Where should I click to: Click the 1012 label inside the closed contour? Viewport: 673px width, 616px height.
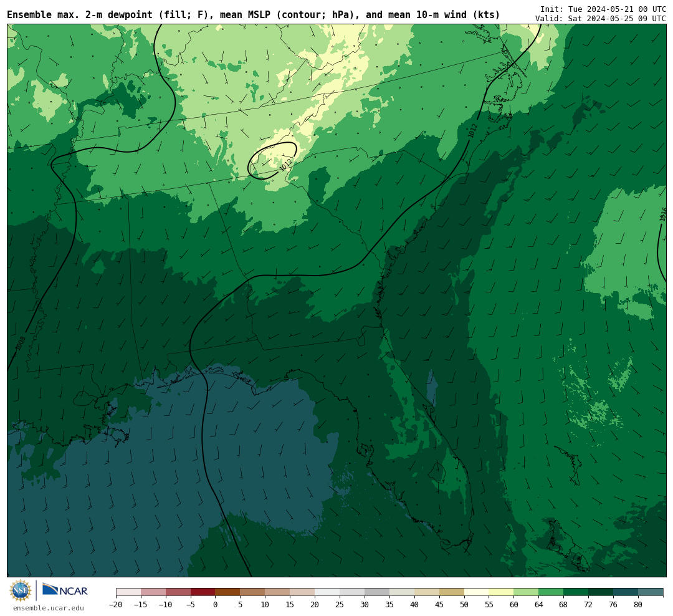click(x=285, y=164)
